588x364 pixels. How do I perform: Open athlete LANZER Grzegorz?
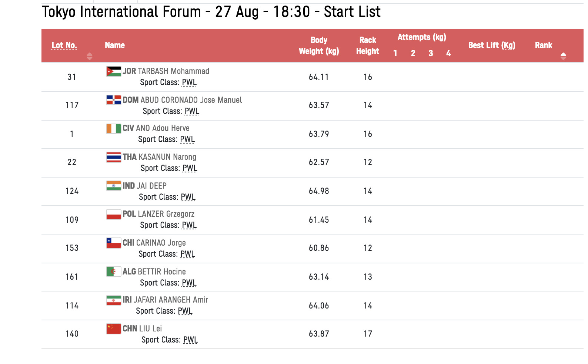click(x=166, y=214)
